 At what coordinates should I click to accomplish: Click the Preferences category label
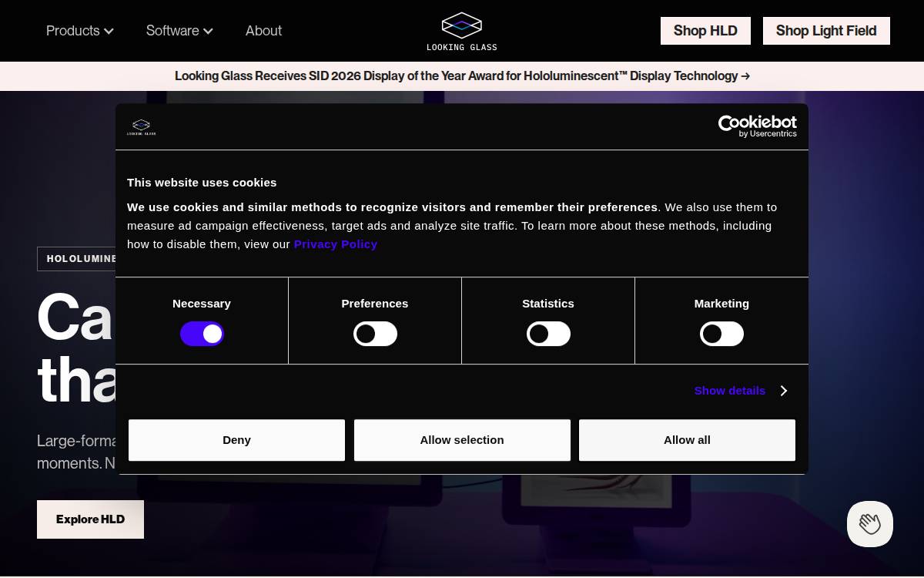375,304
